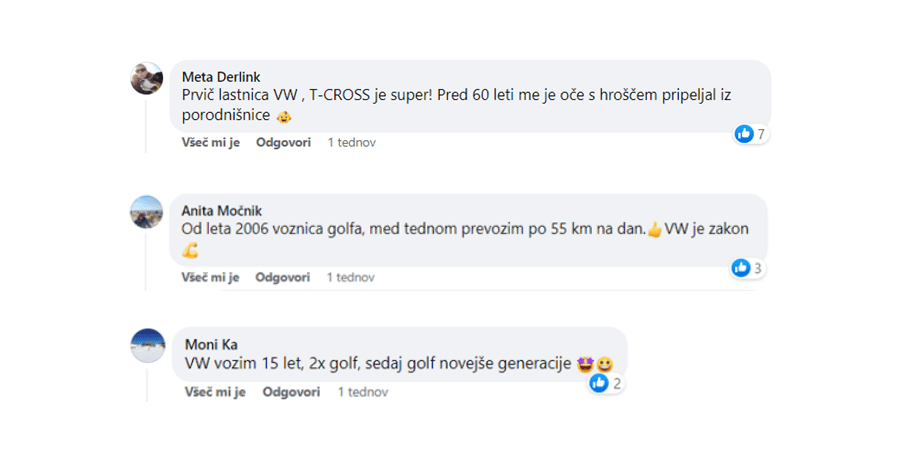Open Meta Derlink's profile name link
Viewport: 900px width, 452px height.
click(219, 76)
